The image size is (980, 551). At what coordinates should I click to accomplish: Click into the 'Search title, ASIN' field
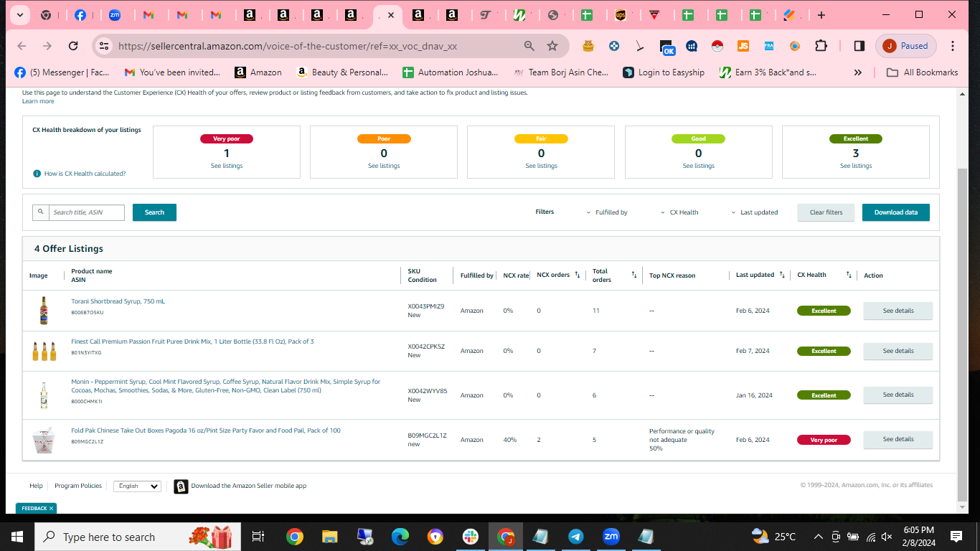pos(86,212)
